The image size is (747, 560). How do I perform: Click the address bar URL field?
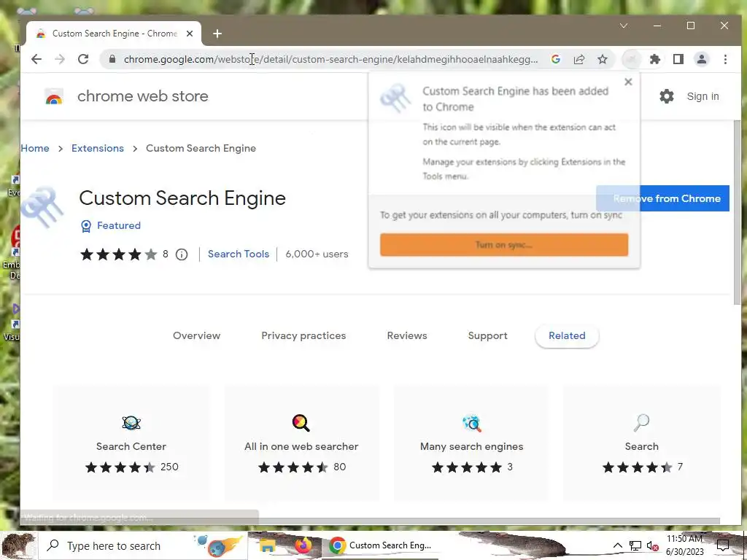[x=330, y=59]
